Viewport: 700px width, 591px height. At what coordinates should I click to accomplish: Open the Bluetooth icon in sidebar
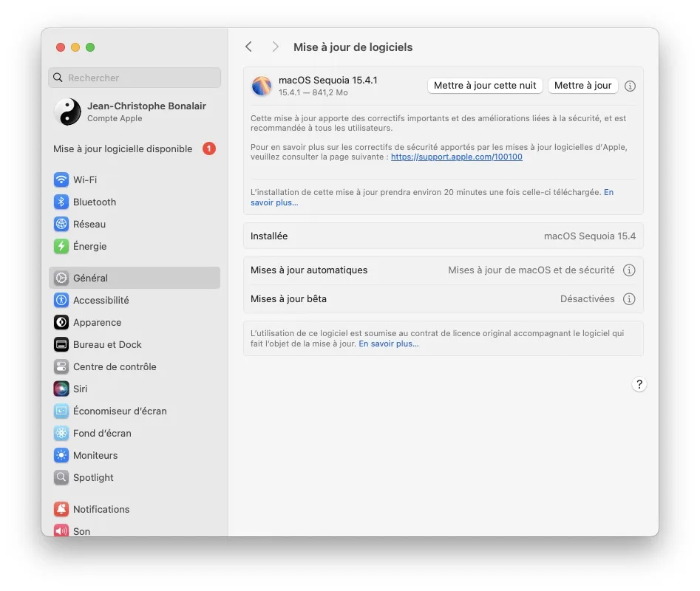(x=61, y=202)
